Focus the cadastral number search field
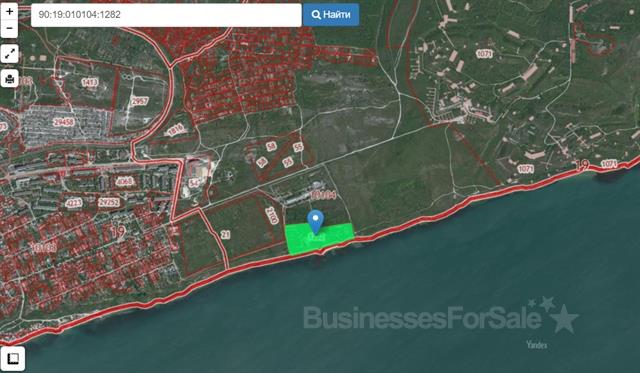Screen dimensions: 640x373 pos(166,15)
